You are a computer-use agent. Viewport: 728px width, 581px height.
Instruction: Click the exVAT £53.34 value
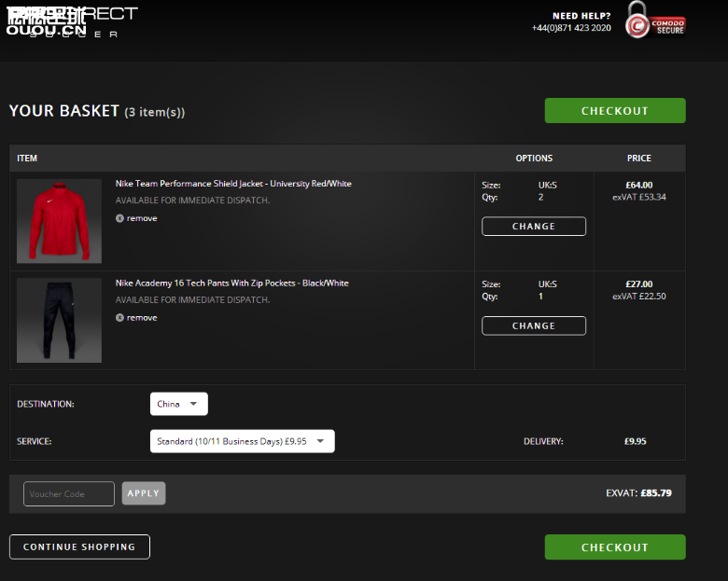[x=638, y=197]
